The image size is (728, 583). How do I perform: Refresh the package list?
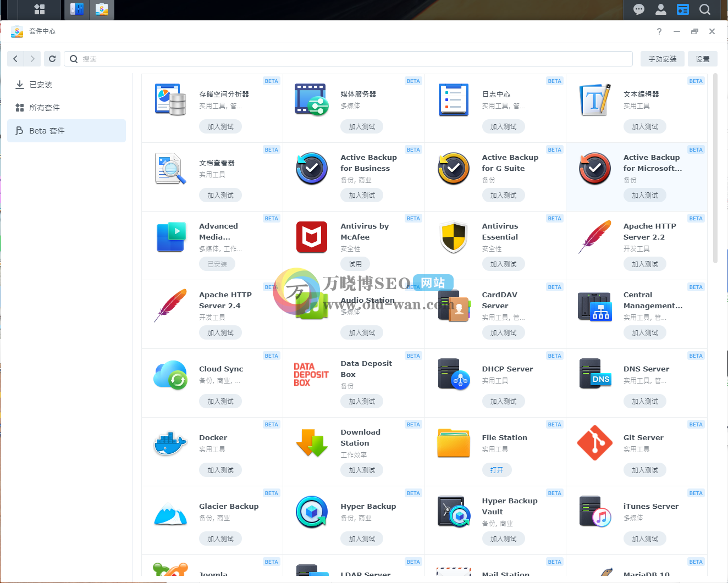click(x=52, y=59)
